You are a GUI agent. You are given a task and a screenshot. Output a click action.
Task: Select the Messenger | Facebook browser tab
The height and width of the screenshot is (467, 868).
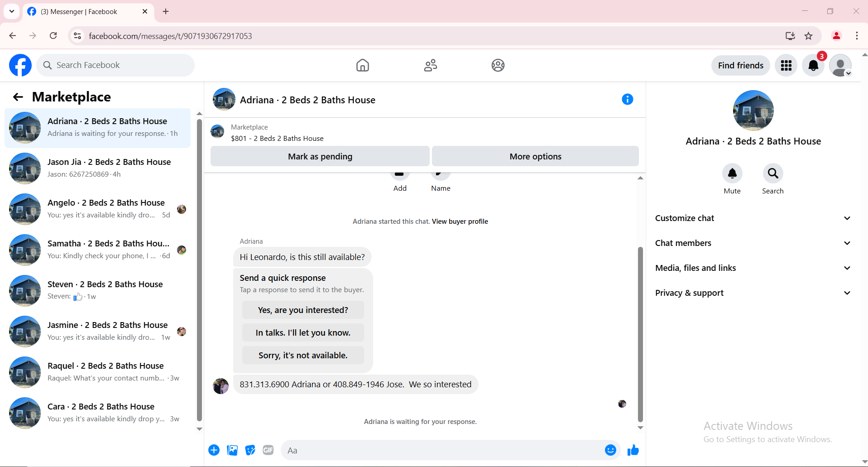tap(87, 12)
